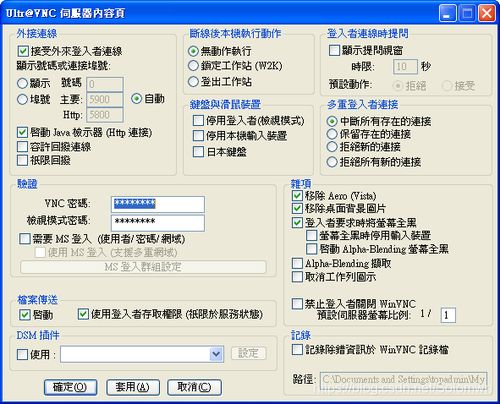Enable 祇限回授 checkbox
The height and width of the screenshot is (404, 500).
pos(22,160)
